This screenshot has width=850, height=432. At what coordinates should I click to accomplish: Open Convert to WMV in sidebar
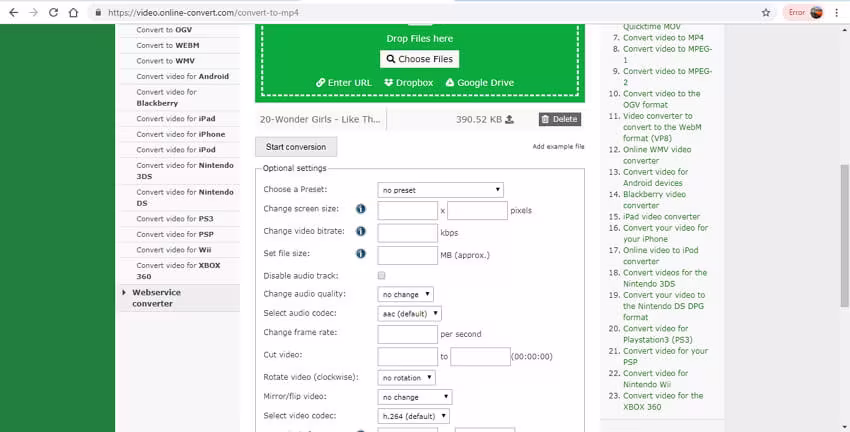[x=165, y=61]
